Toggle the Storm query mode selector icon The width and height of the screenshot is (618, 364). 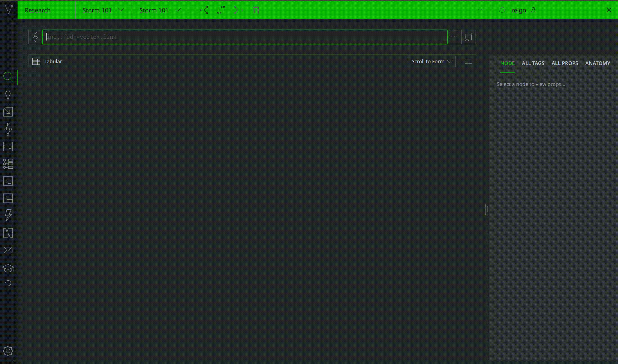tap(36, 37)
